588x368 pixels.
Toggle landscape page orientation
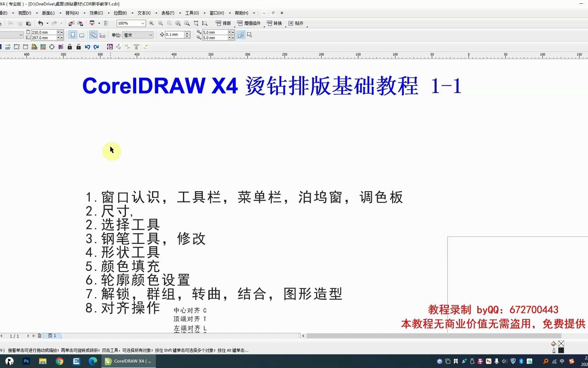82,35
